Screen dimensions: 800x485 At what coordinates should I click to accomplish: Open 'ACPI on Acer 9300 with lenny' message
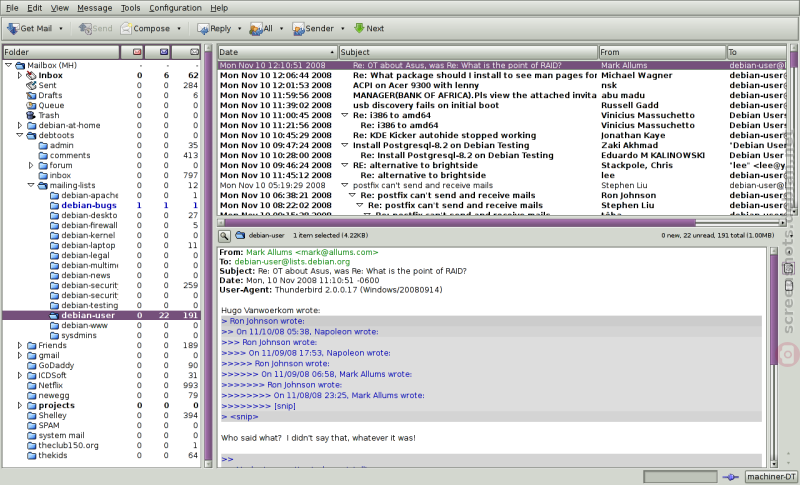pyautogui.click(x=502, y=85)
